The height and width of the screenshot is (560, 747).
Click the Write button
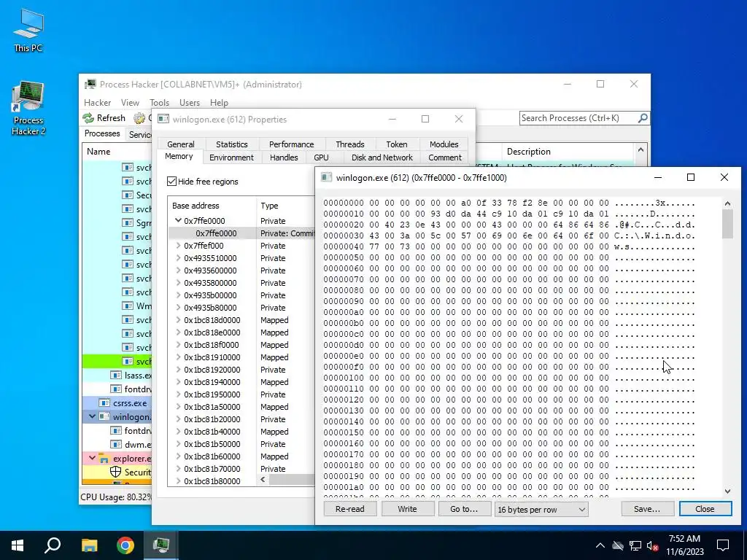[407, 509]
